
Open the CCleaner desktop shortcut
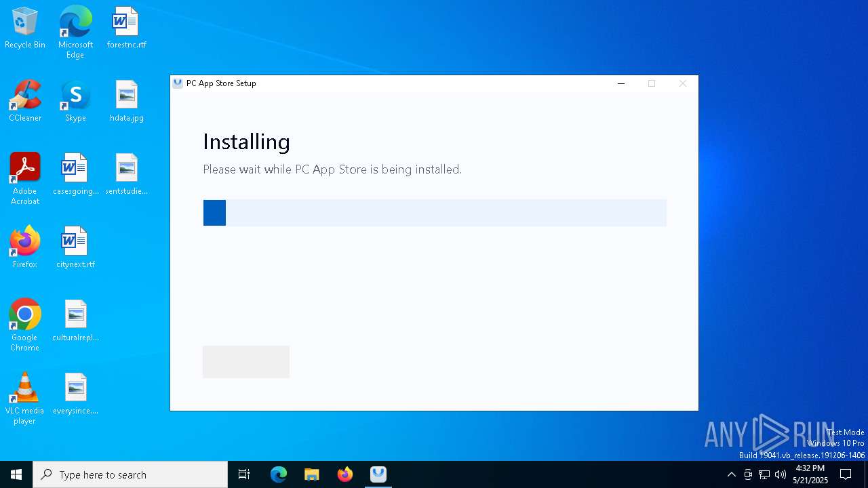click(x=25, y=101)
